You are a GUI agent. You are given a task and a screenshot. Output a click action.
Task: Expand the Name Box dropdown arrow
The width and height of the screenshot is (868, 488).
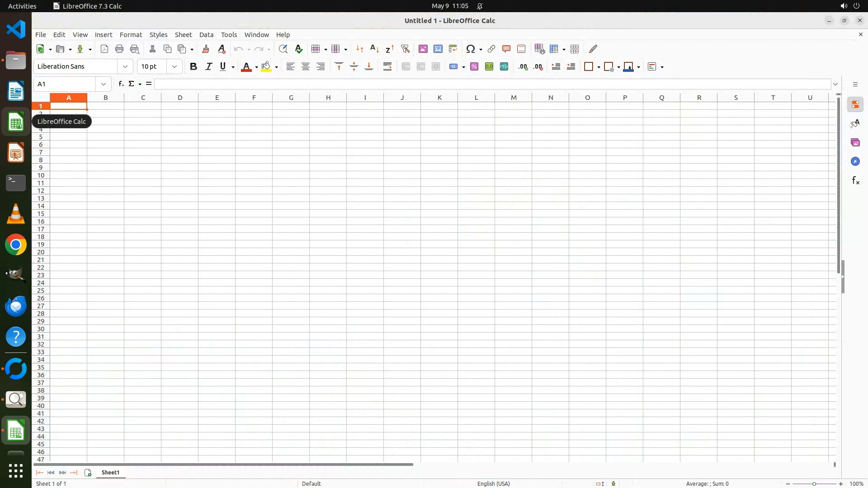(x=104, y=84)
